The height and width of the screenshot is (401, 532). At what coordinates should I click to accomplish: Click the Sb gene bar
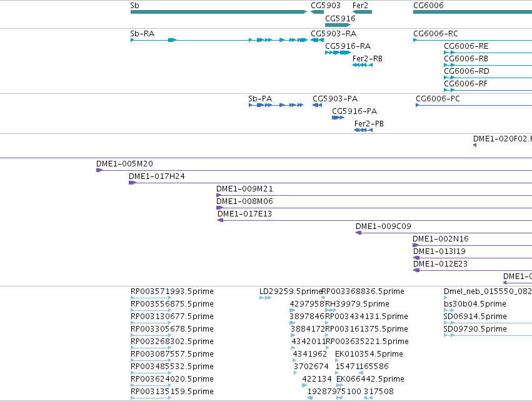pyautogui.click(x=219, y=12)
